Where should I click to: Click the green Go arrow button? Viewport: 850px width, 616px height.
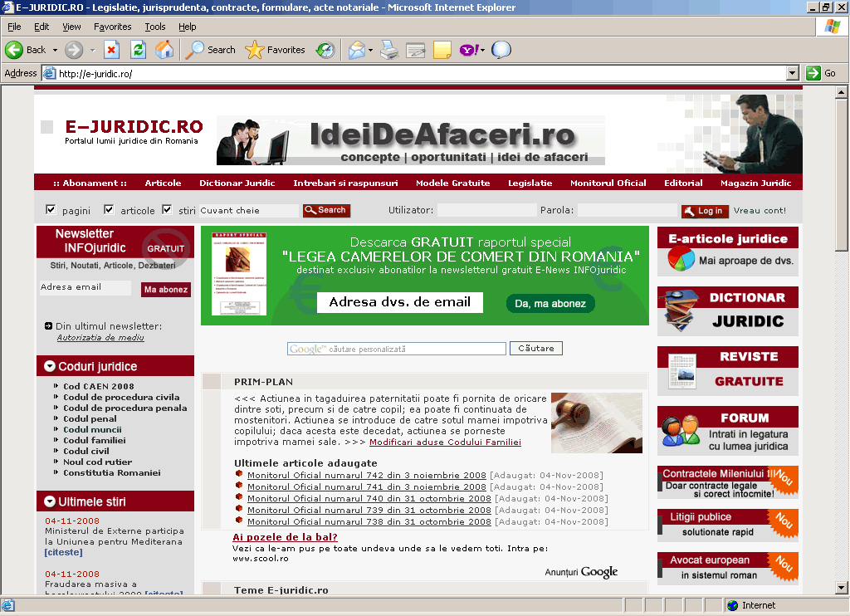pos(813,73)
